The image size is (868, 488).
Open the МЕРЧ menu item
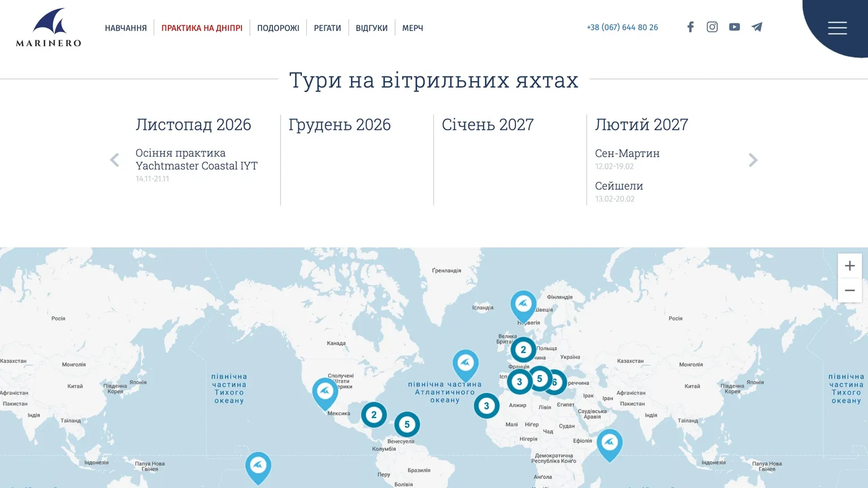pos(413,28)
